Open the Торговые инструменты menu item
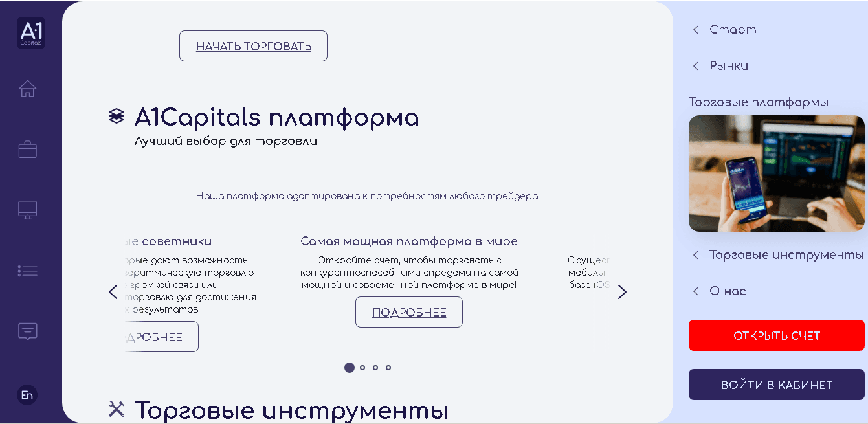 [786, 255]
